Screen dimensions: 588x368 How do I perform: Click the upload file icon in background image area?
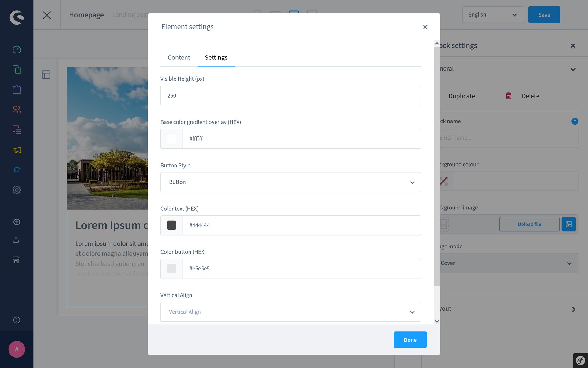point(568,224)
